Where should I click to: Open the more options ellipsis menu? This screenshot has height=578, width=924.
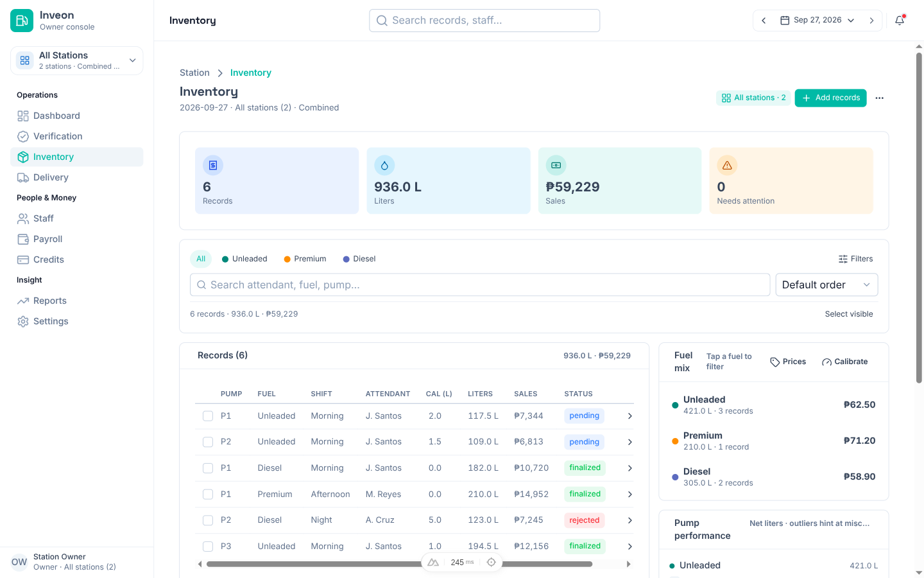click(x=880, y=98)
